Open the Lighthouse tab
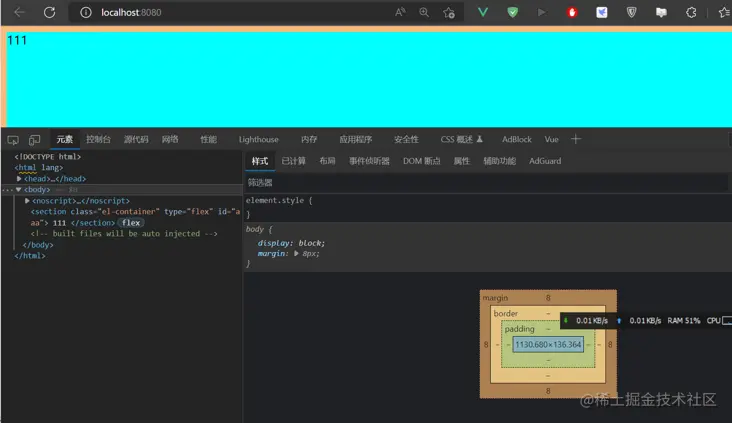The height and width of the screenshot is (423, 732). pos(259,139)
